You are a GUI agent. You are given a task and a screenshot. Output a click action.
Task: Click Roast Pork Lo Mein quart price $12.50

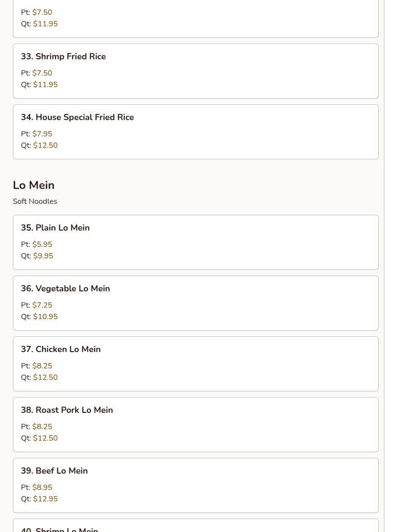45,438
